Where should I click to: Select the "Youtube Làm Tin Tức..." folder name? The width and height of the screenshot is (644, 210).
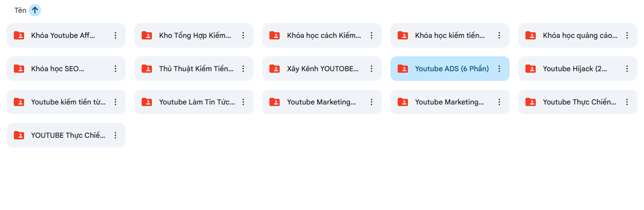[197, 102]
